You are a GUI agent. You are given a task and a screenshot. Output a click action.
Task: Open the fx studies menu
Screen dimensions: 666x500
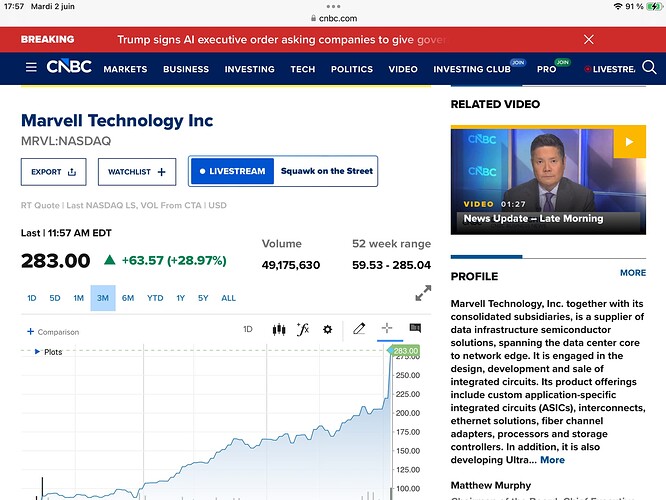303,329
